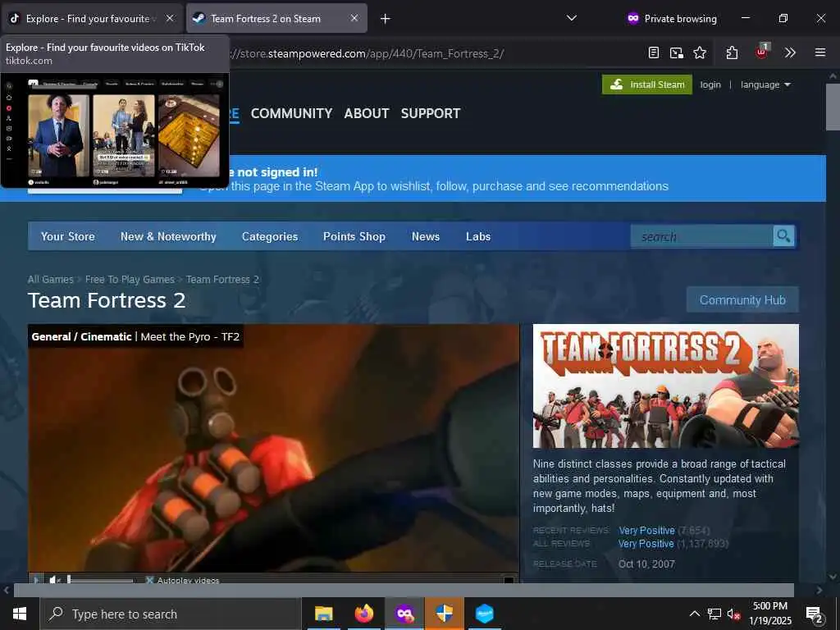Open all reviews Very Positive link
This screenshot has width=840, height=630.
pyautogui.click(x=646, y=544)
